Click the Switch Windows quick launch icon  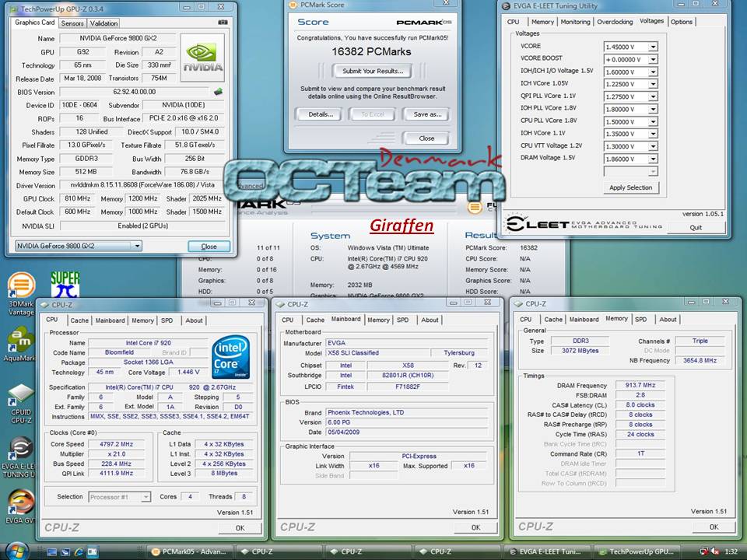[x=65, y=552]
